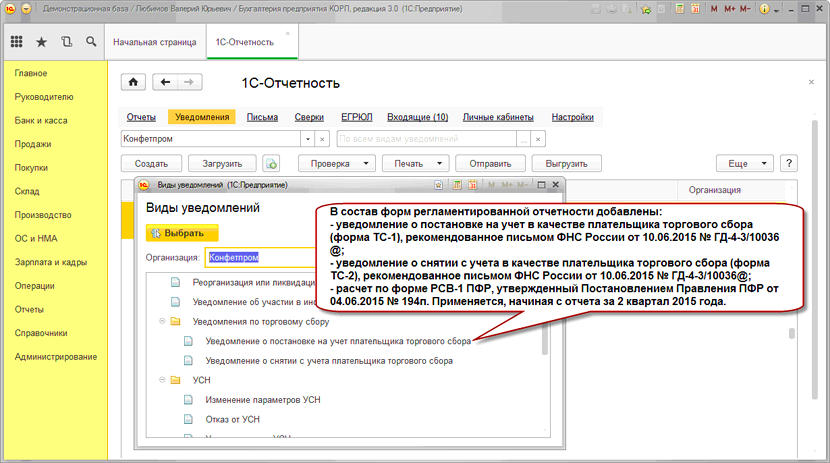Click the help question mark button
The width and height of the screenshot is (830, 463).
pos(788,163)
